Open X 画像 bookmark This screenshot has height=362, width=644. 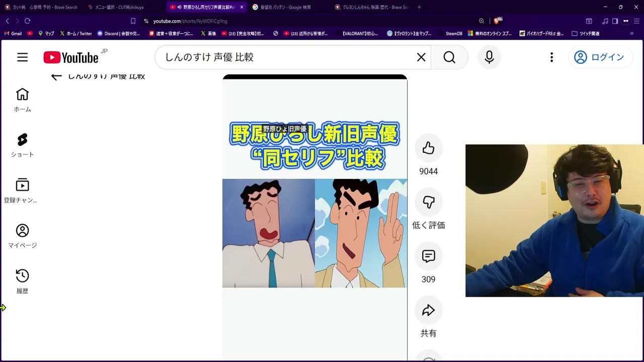coord(208,34)
